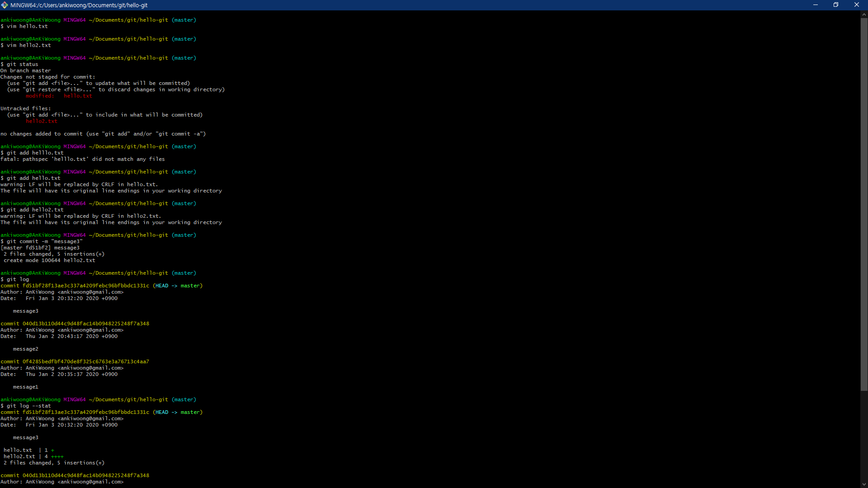Restore down the terminal window

836,5
